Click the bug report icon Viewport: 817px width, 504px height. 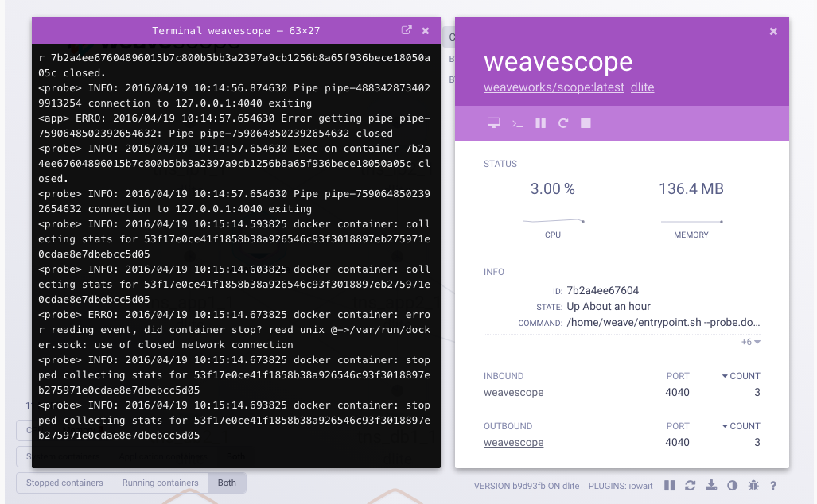pos(753,486)
